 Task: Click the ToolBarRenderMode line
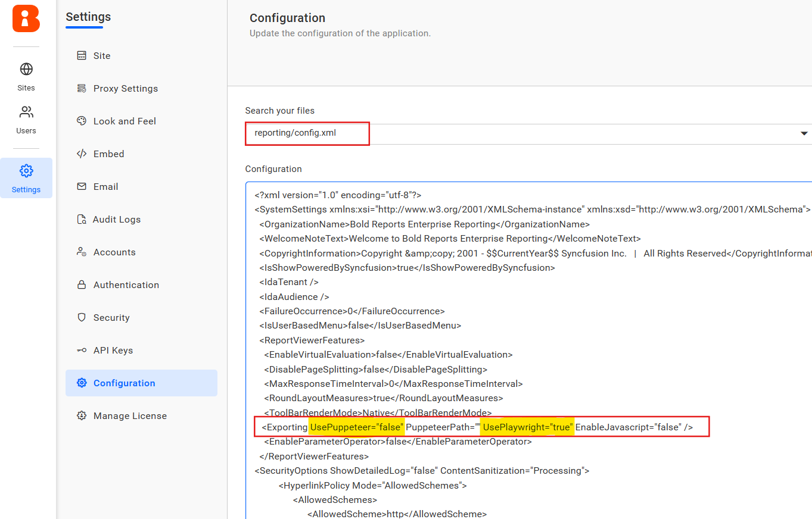tap(378, 412)
